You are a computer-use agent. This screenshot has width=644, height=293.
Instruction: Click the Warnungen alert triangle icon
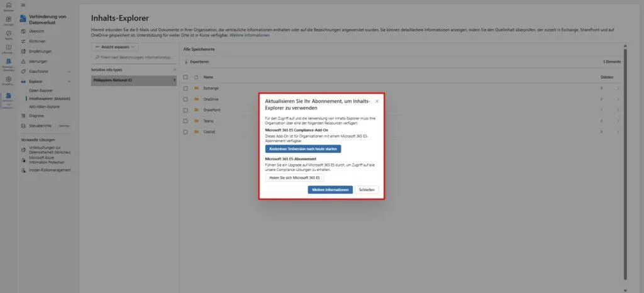click(x=23, y=61)
